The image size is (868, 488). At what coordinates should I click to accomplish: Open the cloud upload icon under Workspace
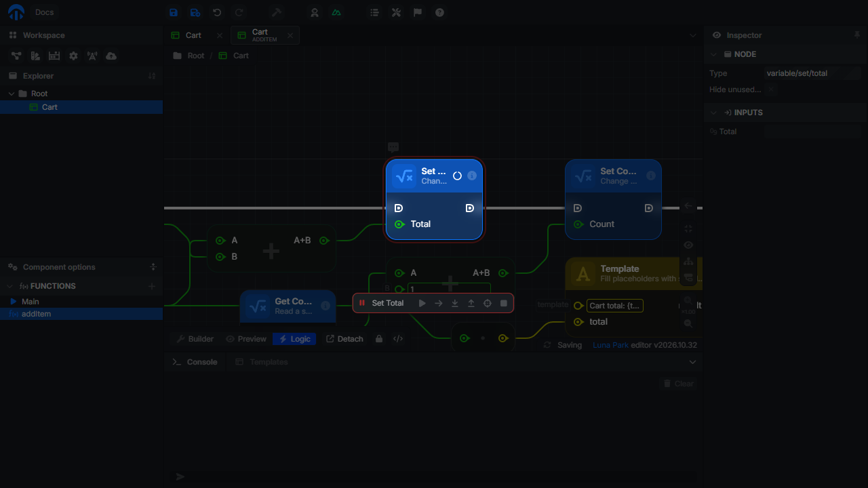(x=111, y=56)
